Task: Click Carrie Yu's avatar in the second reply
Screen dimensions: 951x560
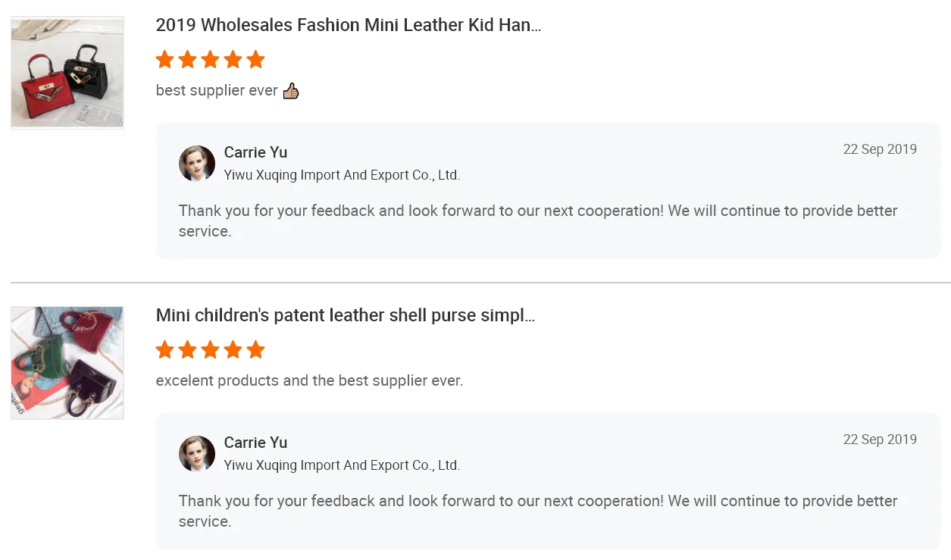Action: point(197,454)
